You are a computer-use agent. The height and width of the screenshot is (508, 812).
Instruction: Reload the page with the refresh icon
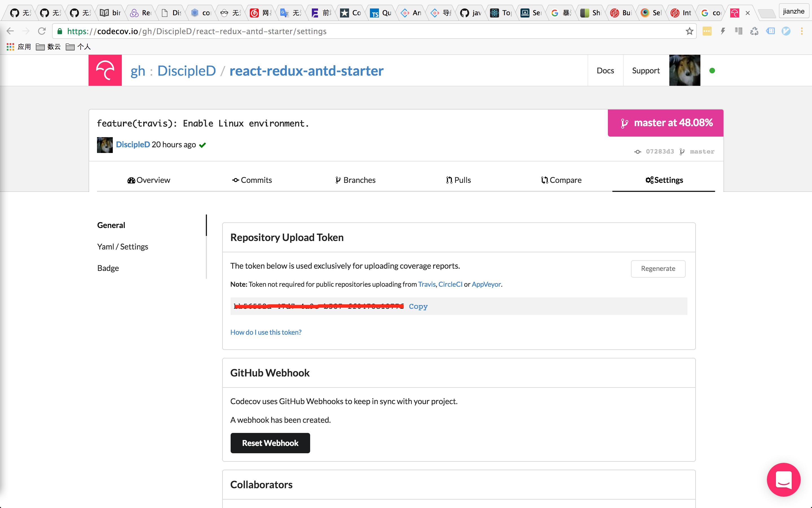click(42, 31)
